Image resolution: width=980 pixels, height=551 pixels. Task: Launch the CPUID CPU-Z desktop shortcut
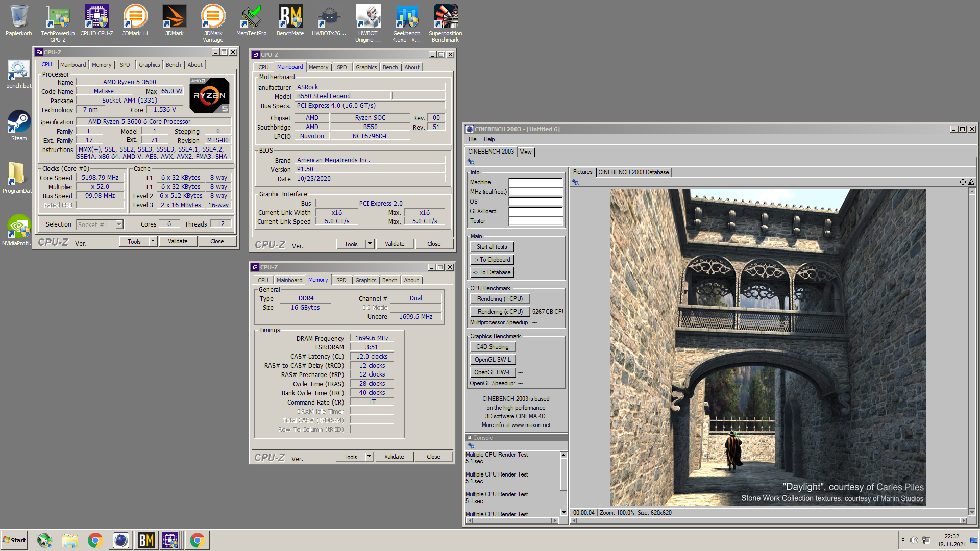(x=96, y=20)
